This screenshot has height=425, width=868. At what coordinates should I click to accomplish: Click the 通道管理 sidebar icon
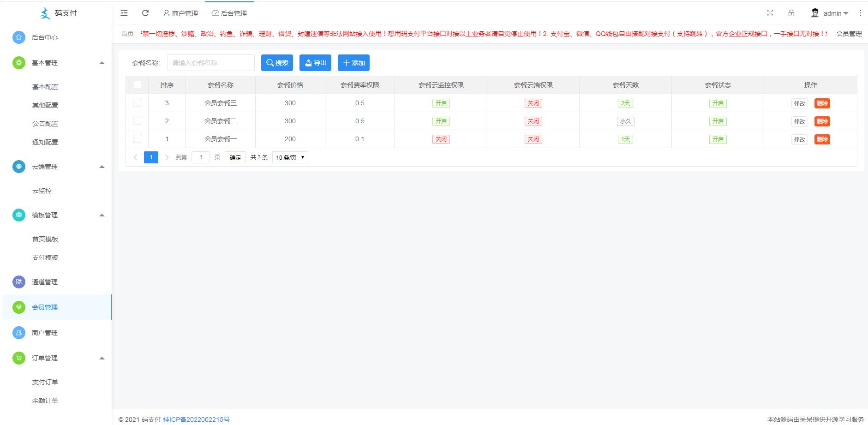coord(19,282)
